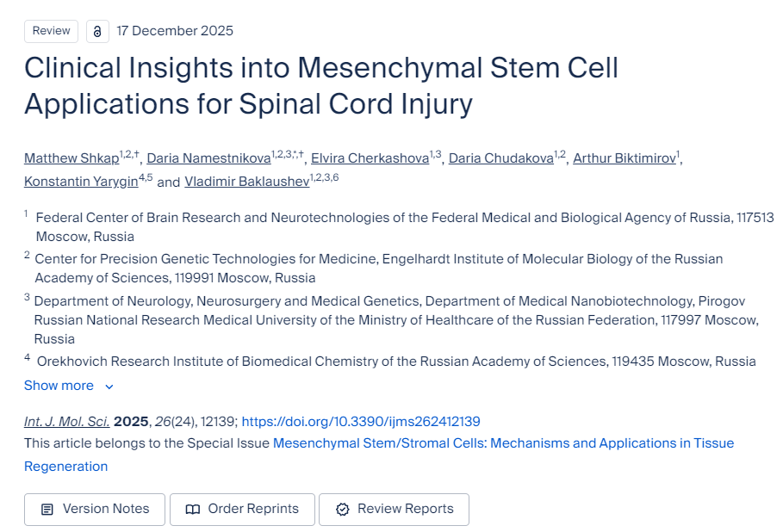Click the Order Reprints button

point(242,510)
